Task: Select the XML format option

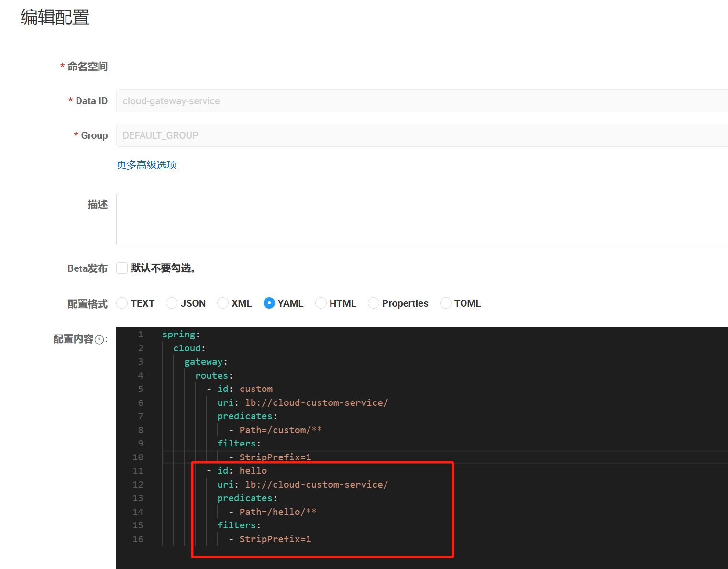Action: point(223,303)
